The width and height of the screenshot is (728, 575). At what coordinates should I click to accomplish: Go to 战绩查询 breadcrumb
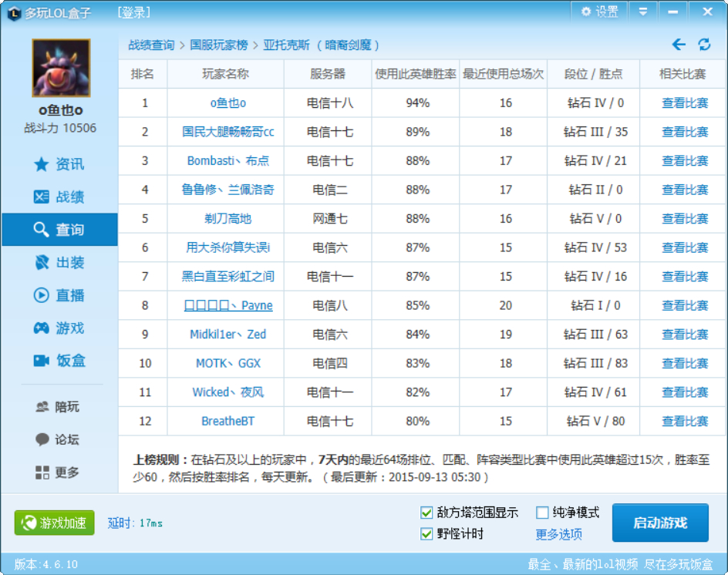coord(151,45)
